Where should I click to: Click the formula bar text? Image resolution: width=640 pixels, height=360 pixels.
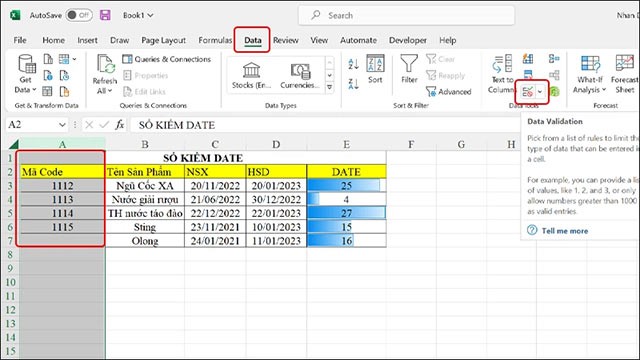pyautogui.click(x=177, y=125)
